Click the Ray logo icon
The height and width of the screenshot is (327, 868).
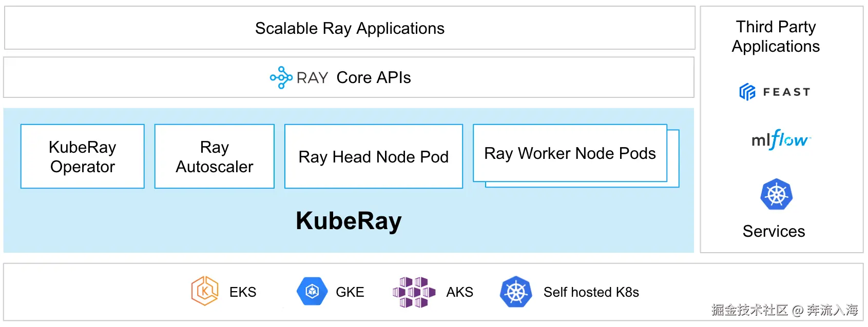(x=281, y=77)
